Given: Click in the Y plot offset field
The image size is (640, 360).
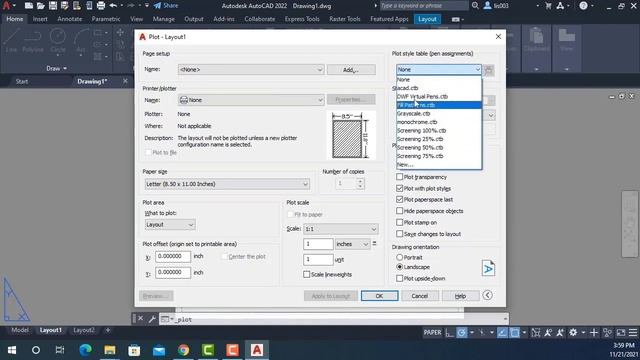Looking at the screenshot, I should click(173, 272).
